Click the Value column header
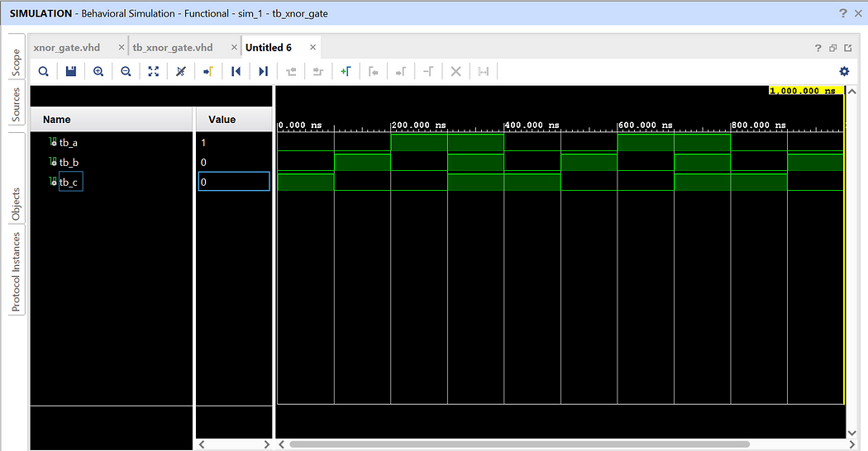Image resolution: width=868 pixels, height=451 pixels. [x=234, y=119]
